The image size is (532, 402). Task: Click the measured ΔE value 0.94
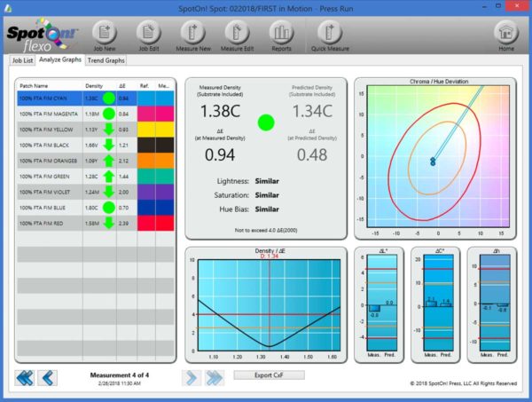[x=220, y=154]
